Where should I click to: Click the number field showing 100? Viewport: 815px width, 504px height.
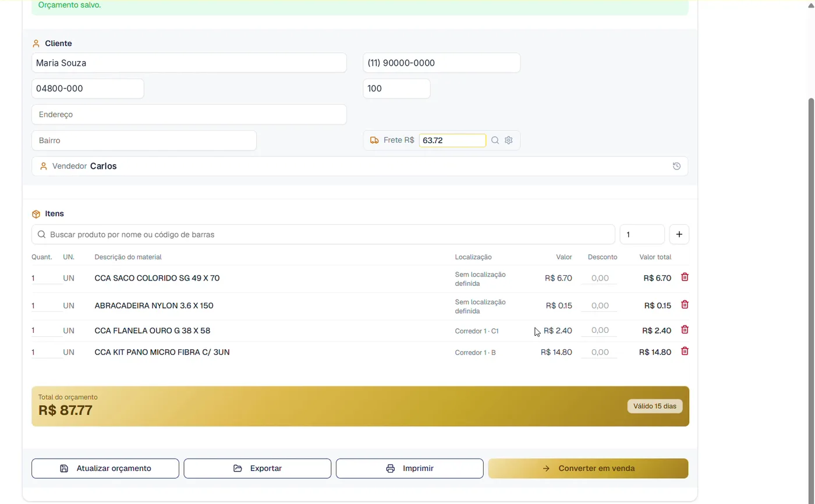coord(397,88)
